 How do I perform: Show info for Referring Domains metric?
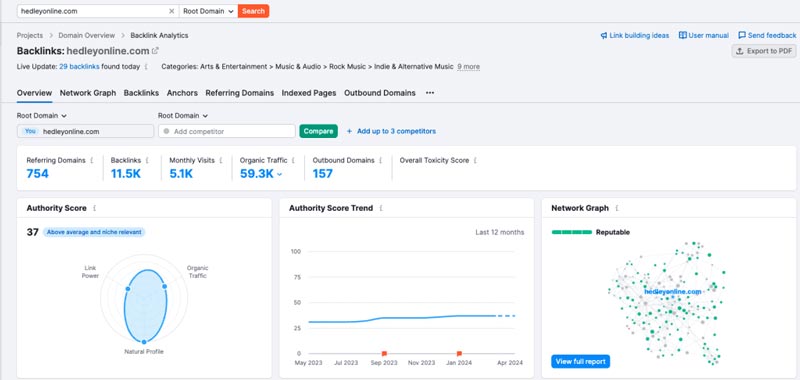point(92,160)
